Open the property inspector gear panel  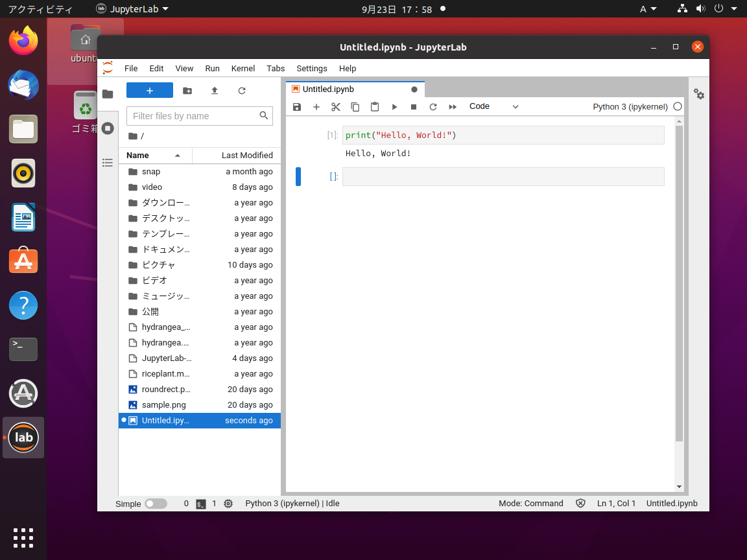coord(698,95)
